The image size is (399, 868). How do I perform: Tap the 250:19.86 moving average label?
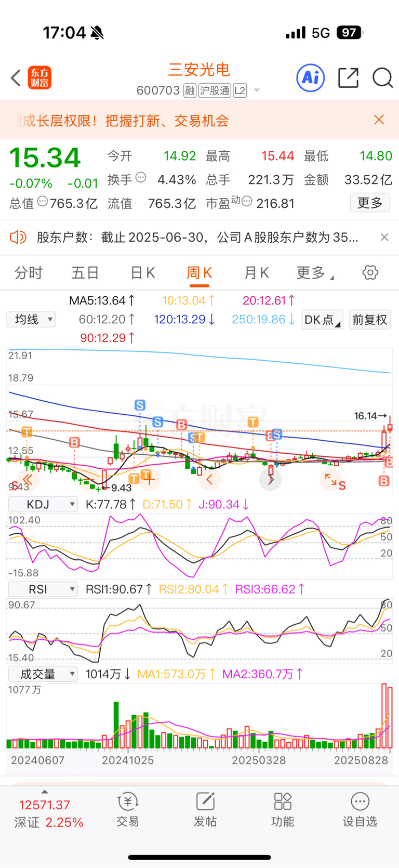pyautogui.click(x=263, y=319)
